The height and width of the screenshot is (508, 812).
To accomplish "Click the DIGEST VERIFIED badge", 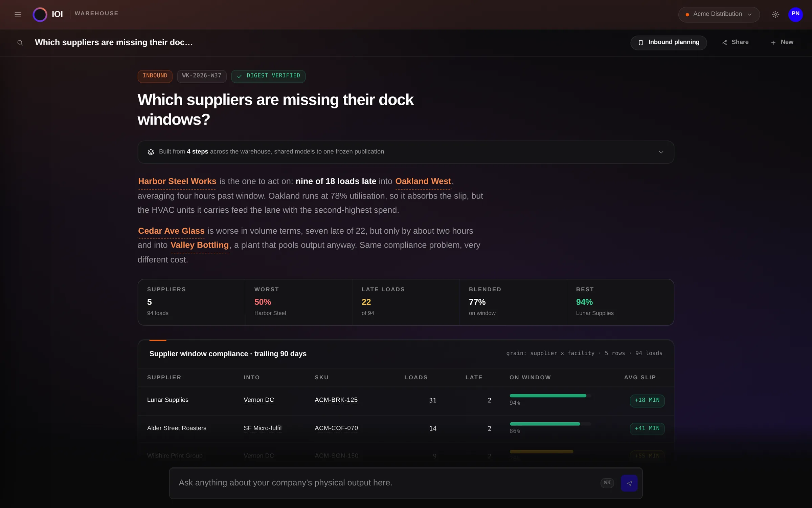I will tap(268, 76).
